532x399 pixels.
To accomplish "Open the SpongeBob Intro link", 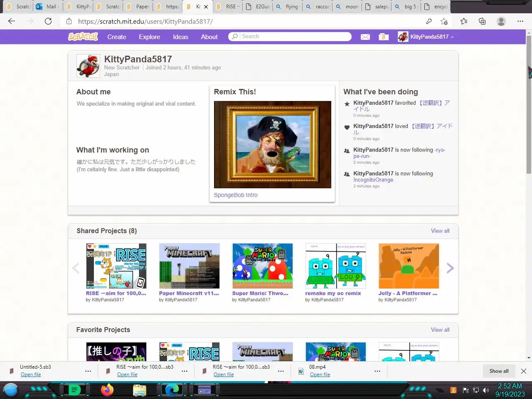I will coord(236,195).
